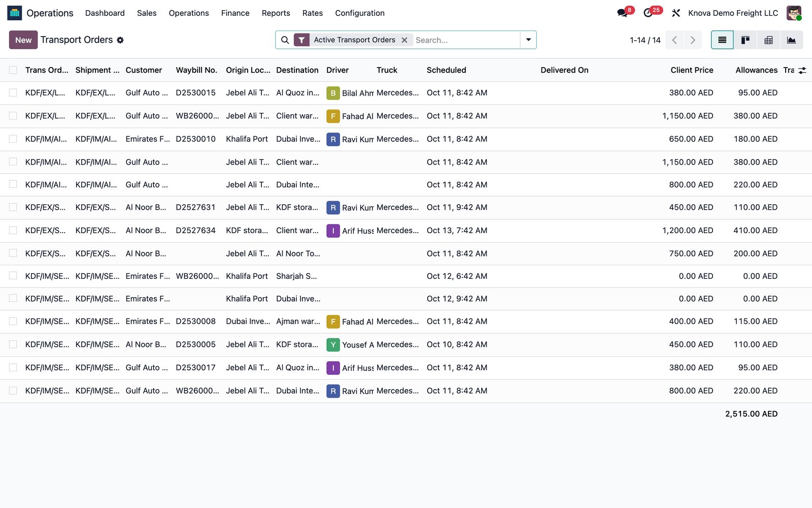The height and width of the screenshot is (508, 812).
Task: Tick checkbox for waybill D2530005 row
Action: 13,344
